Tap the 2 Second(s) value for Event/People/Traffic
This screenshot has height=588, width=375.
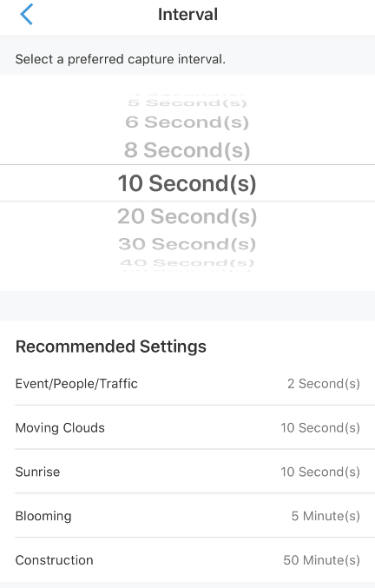click(x=324, y=384)
